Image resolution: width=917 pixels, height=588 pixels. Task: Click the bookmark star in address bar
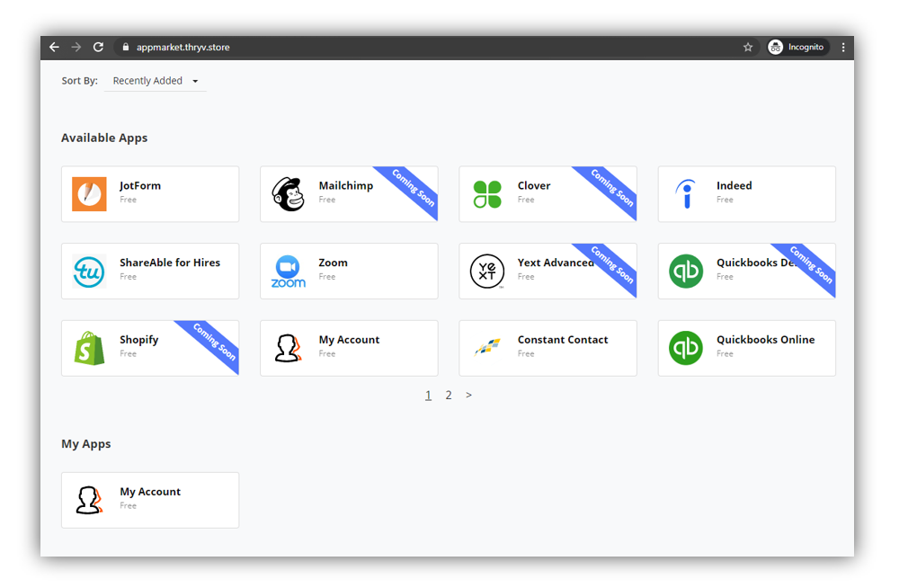pos(748,47)
